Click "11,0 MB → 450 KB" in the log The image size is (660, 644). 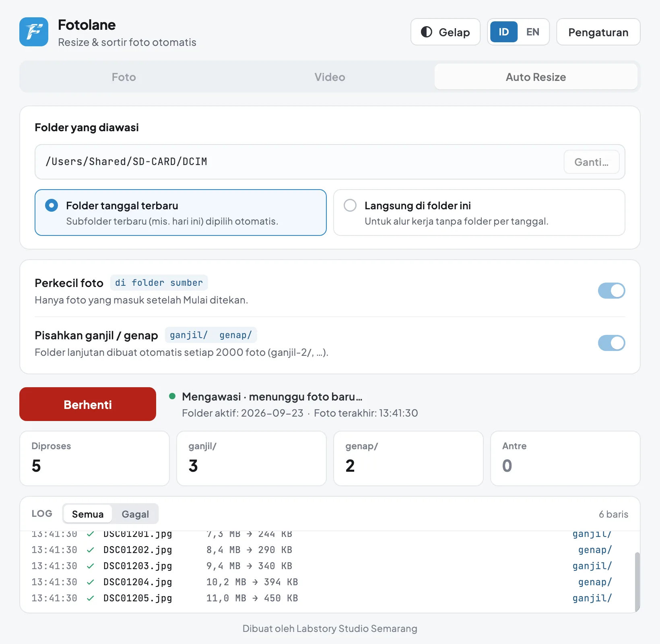(x=252, y=598)
